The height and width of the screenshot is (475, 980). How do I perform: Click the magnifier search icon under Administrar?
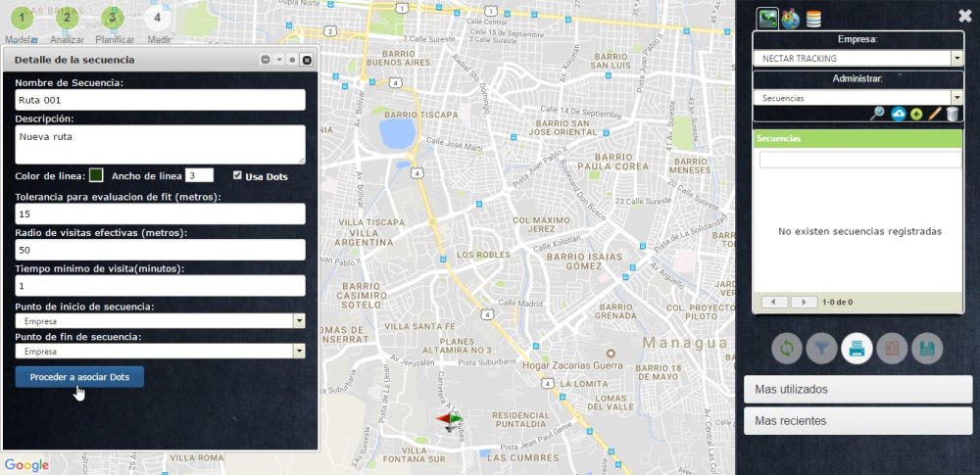coord(877,114)
